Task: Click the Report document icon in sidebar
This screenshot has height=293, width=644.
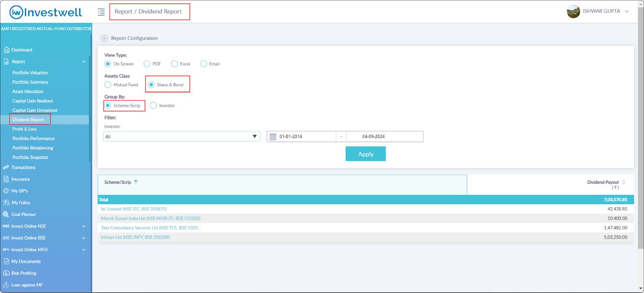Action: (x=6, y=62)
